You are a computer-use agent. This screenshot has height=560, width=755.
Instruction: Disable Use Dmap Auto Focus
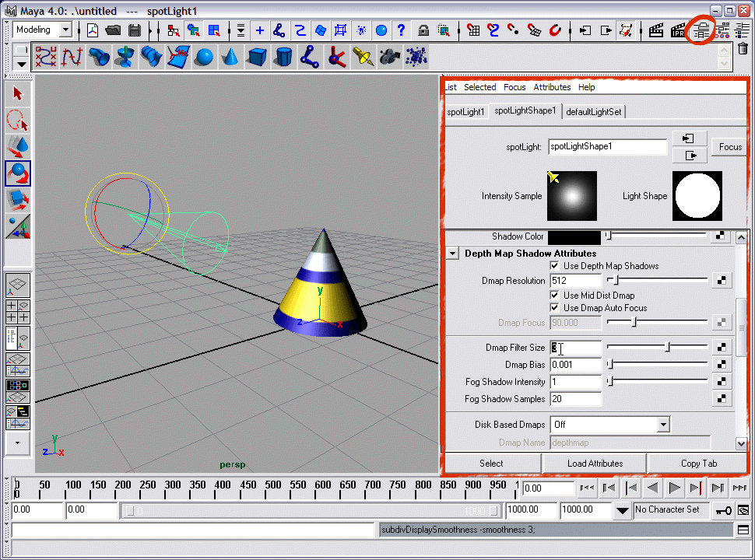[x=555, y=308]
